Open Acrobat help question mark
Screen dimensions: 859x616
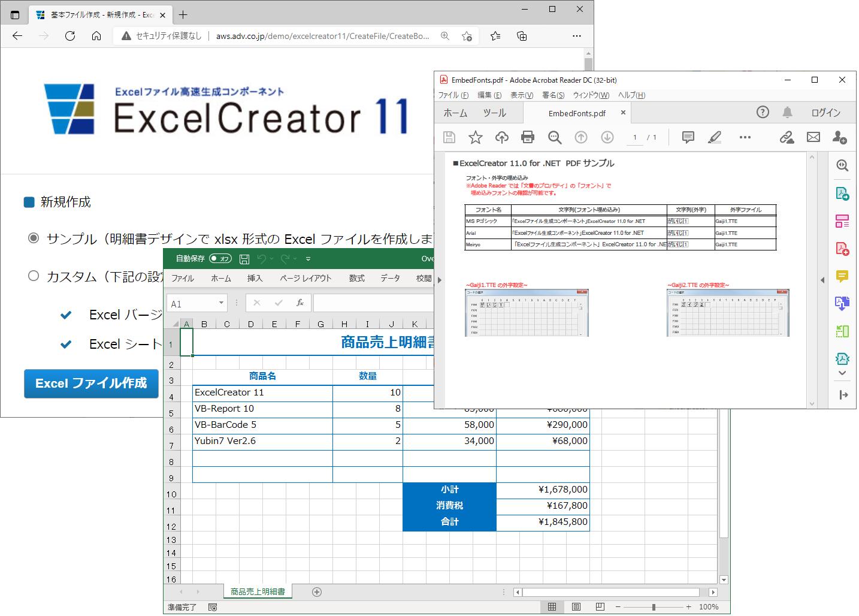pos(763,112)
